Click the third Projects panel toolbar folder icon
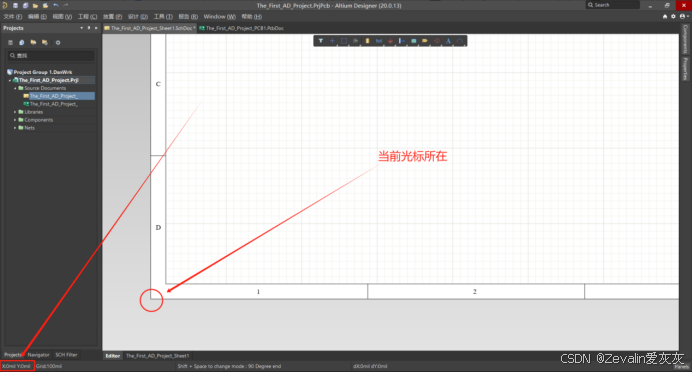Viewport: 692px width, 373px height. tap(33, 42)
